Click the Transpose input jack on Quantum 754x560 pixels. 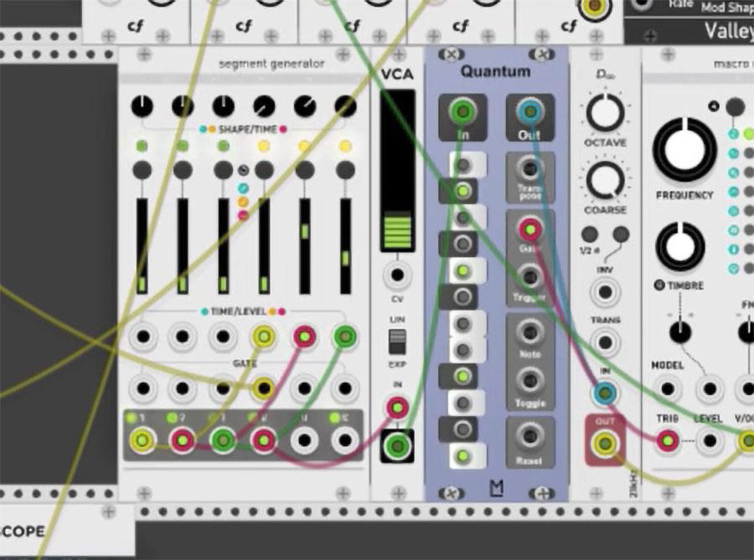(530, 169)
